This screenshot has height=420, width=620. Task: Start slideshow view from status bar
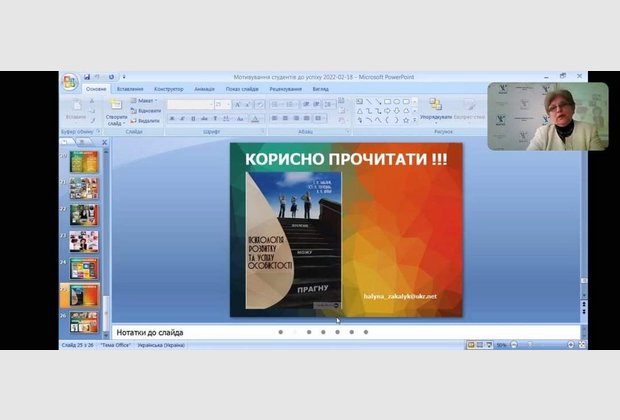[490, 345]
